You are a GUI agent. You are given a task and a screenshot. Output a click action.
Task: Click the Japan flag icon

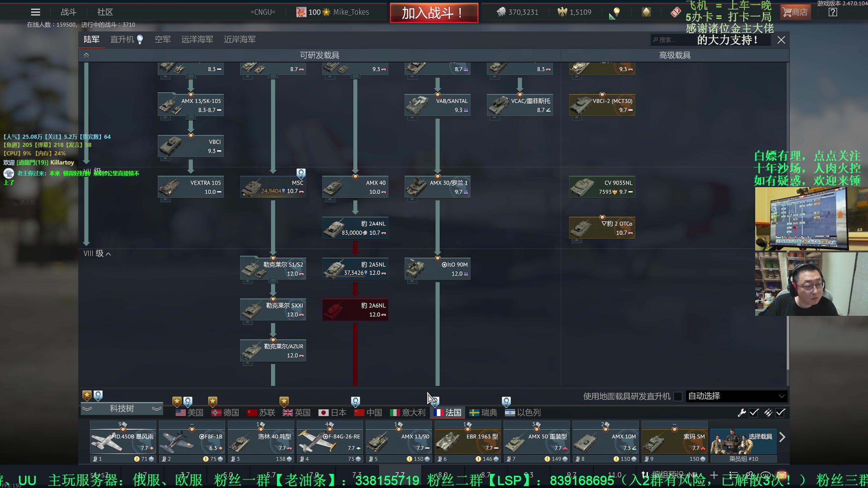323,412
